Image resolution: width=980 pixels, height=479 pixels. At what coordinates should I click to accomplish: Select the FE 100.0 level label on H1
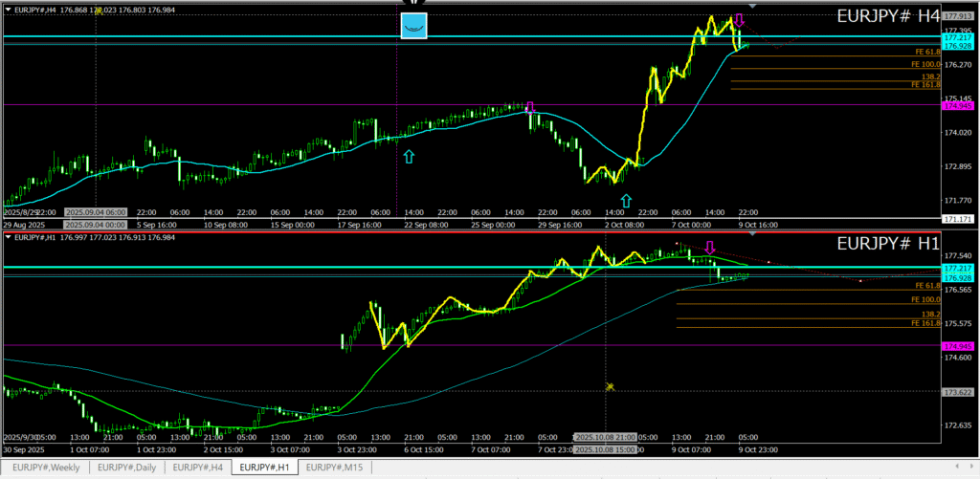[x=925, y=299]
